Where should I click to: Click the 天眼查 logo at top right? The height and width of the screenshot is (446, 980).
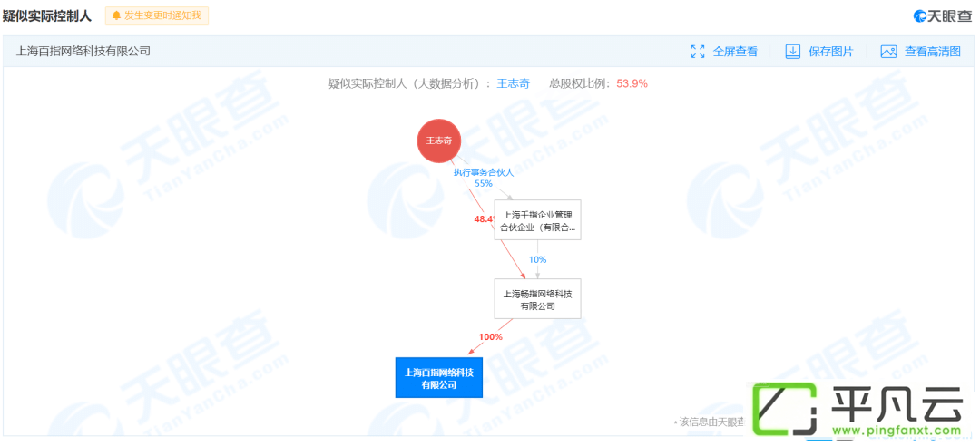point(943,16)
